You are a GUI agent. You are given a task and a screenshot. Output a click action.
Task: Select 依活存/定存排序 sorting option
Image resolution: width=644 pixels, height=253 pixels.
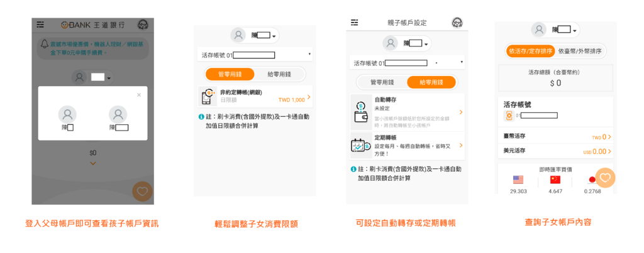(x=528, y=51)
